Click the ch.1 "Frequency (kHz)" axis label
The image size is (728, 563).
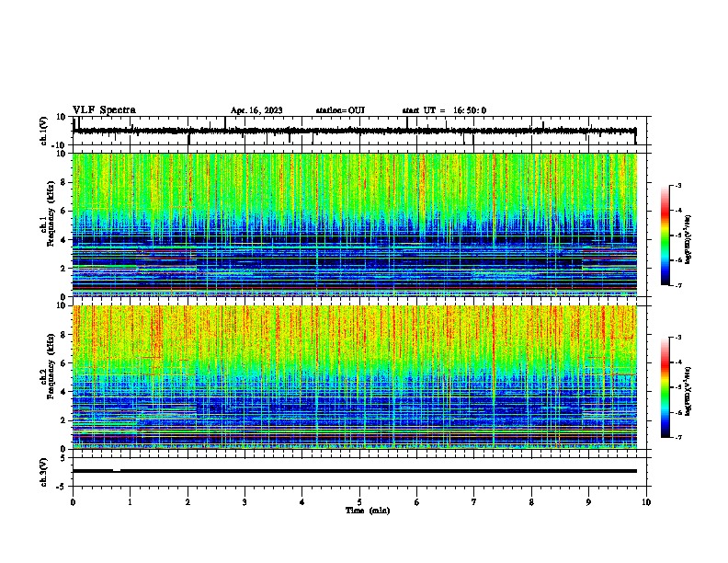click(51, 214)
